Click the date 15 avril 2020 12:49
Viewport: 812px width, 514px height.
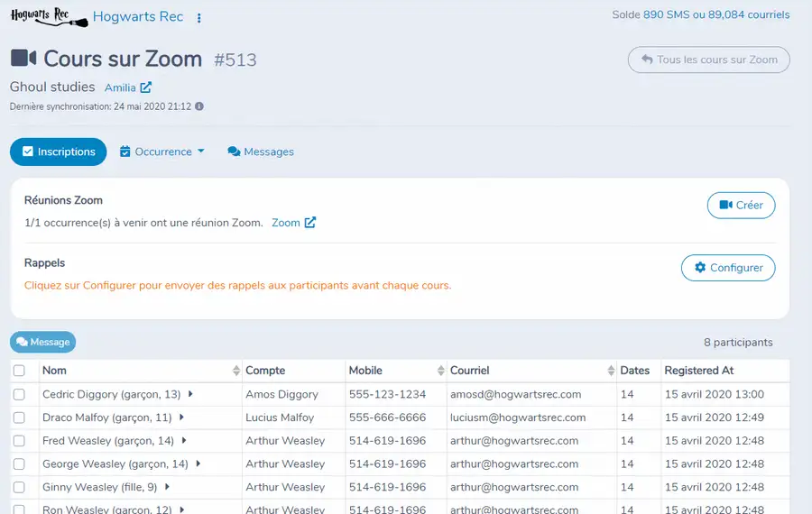(x=715, y=418)
